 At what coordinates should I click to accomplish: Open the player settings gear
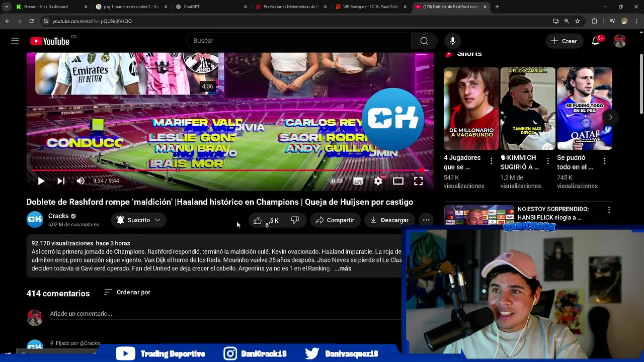[x=378, y=181]
